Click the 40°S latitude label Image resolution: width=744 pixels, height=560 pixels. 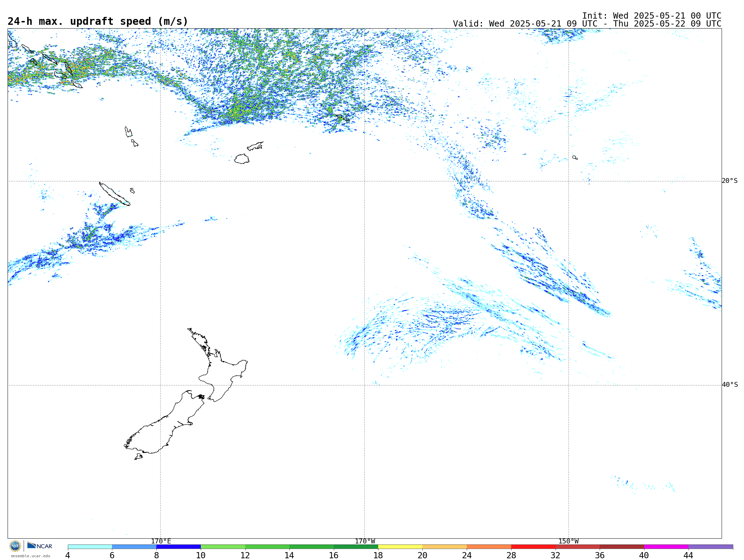tap(730, 385)
